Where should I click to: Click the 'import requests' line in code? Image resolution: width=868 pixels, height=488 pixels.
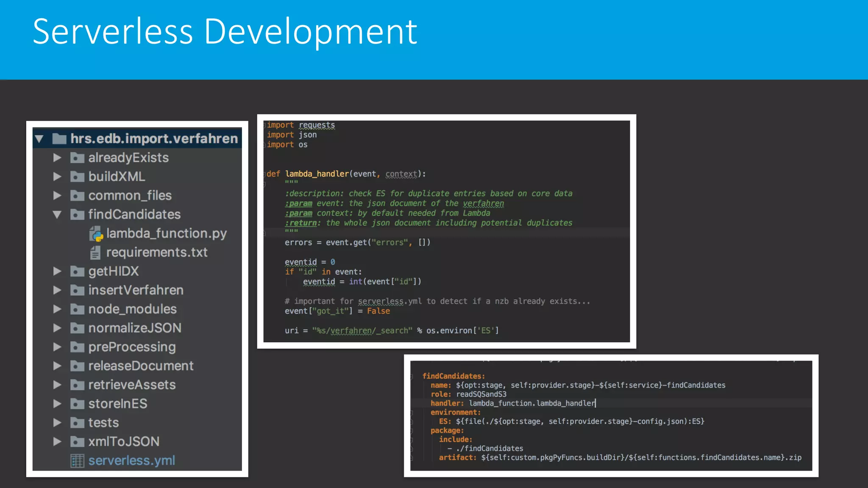pos(301,125)
